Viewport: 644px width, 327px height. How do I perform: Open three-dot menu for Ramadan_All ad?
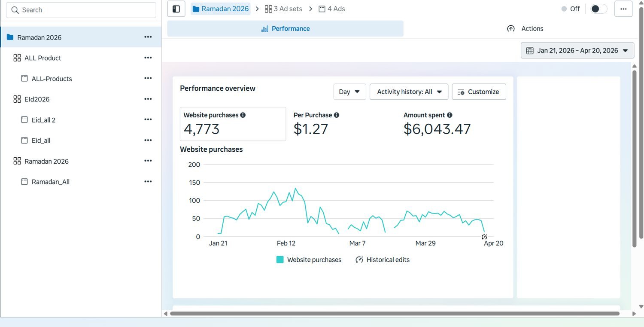pos(148,181)
